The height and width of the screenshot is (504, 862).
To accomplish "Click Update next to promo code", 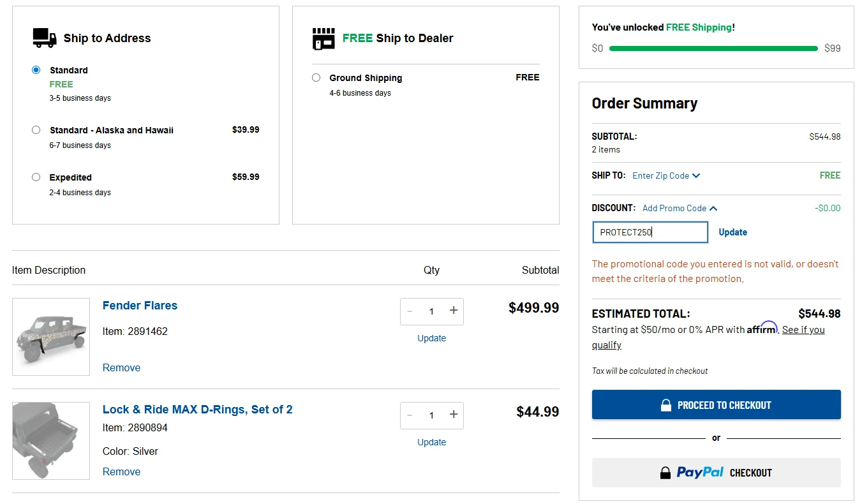I will point(732,232).
